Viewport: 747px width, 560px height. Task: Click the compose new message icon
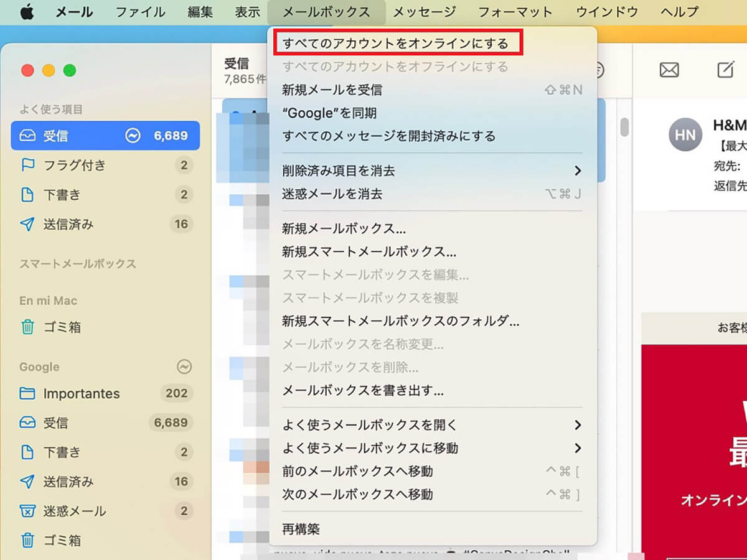coord(726,70)
